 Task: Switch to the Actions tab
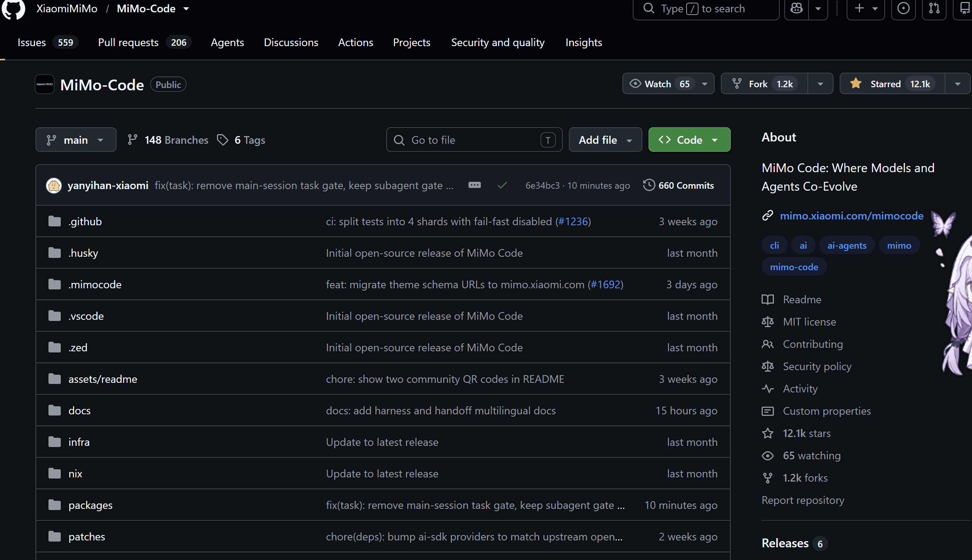(x=355, y=42)
